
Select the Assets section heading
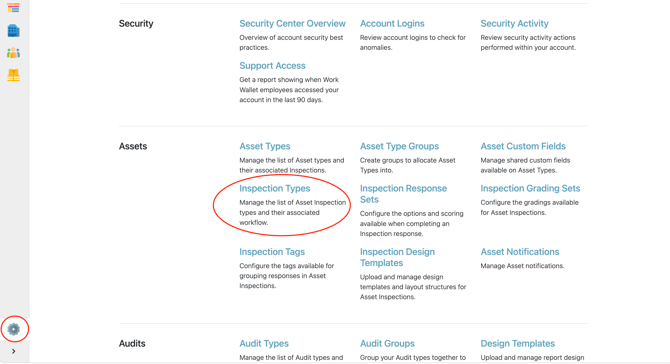[133, 146]
